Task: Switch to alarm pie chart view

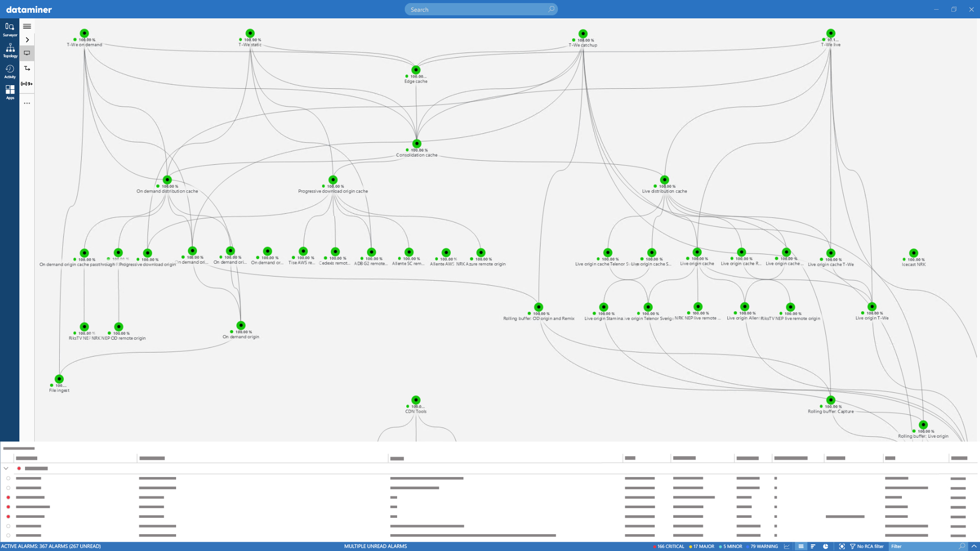Action: (x=826, y=546)
